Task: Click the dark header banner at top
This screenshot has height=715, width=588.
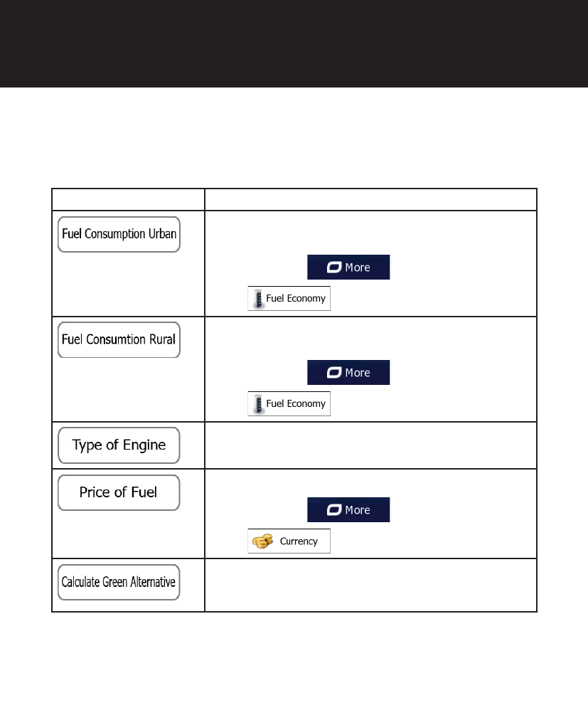Action: pyautogui.click(x=294, y=43)
